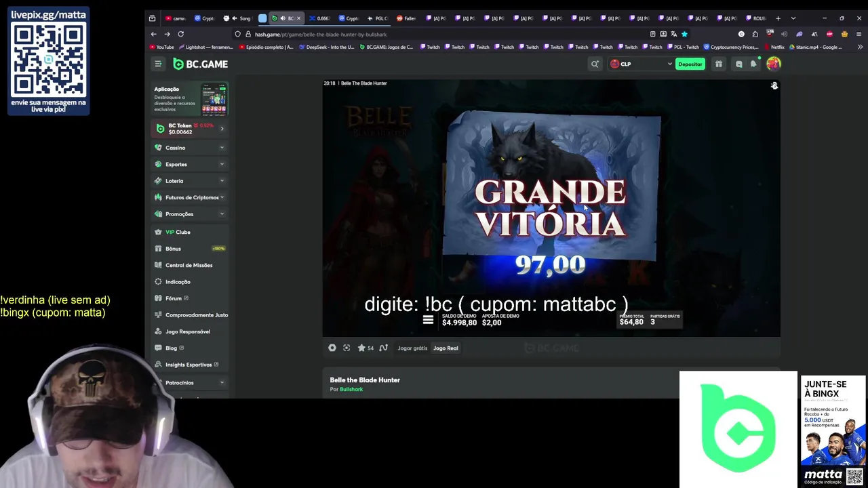This screenshot has width=868, height=488.
Task: Favorite the game with star icon
Action: [361, 348]
